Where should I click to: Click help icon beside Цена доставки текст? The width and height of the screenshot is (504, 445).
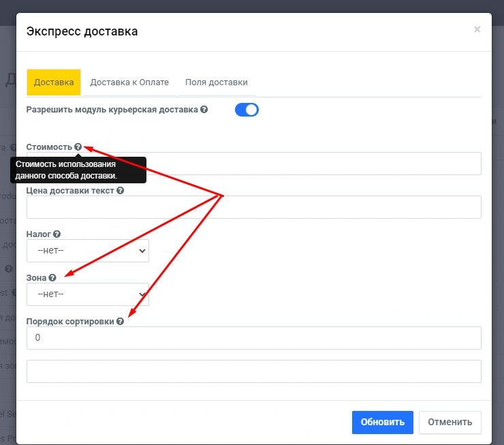pyautogui.click(x=121, y=191)
